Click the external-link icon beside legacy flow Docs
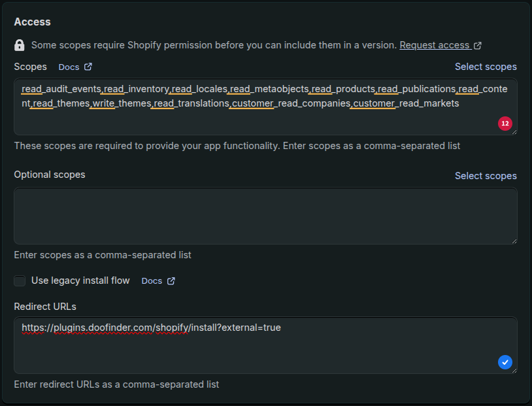The width and height of the screenshot is (532, 406). pos(171,281)
